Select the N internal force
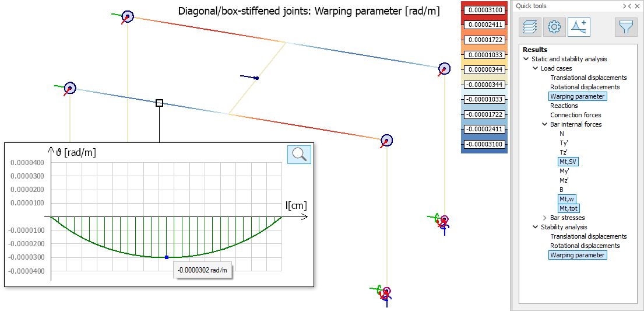The image size is (644, 311). pyautogui.click(x=561, y=134)
